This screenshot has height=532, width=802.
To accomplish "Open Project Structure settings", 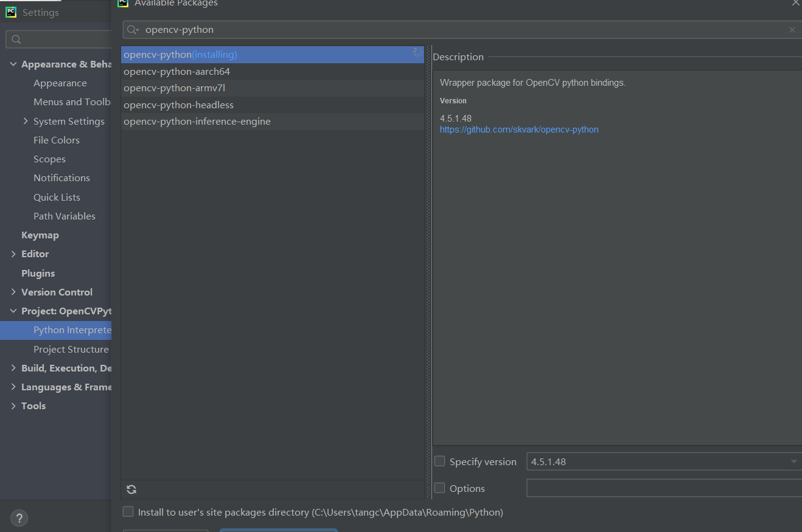I will 71,349.
